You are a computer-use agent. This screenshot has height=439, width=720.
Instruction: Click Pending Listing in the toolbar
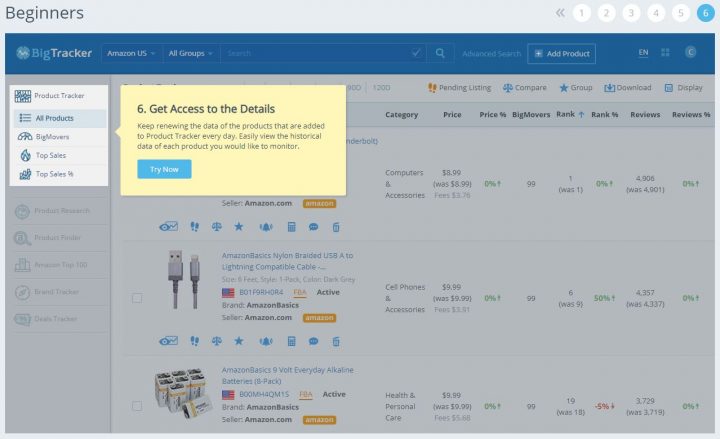click(x=459, y=88)
